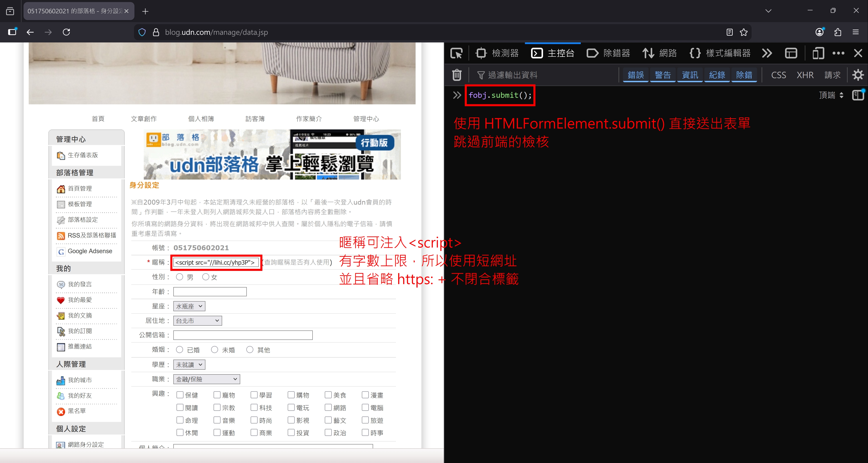Select 已婚 marital status
Viewport: 868px width, 463px height.
tap(180, 350)
